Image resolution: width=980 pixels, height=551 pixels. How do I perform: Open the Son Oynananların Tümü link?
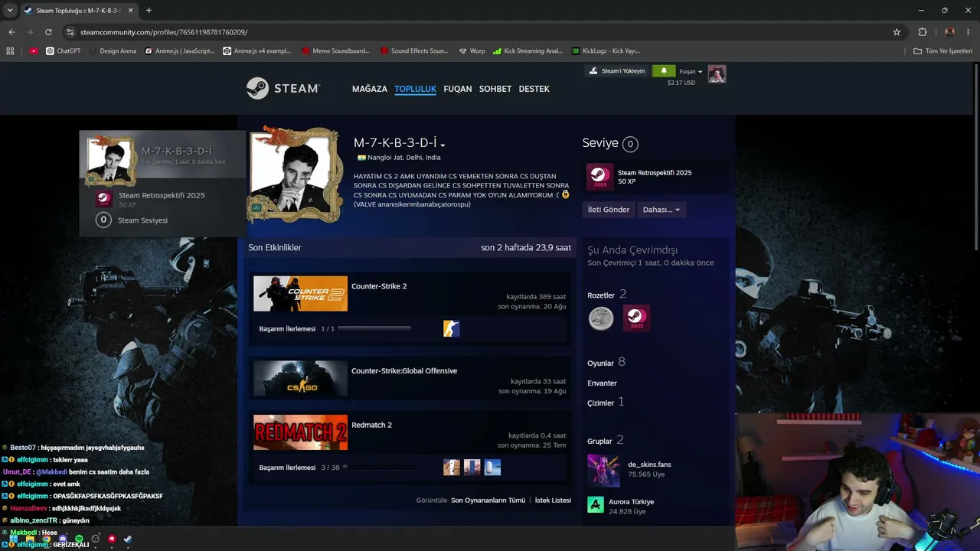(x=488, y=500)
